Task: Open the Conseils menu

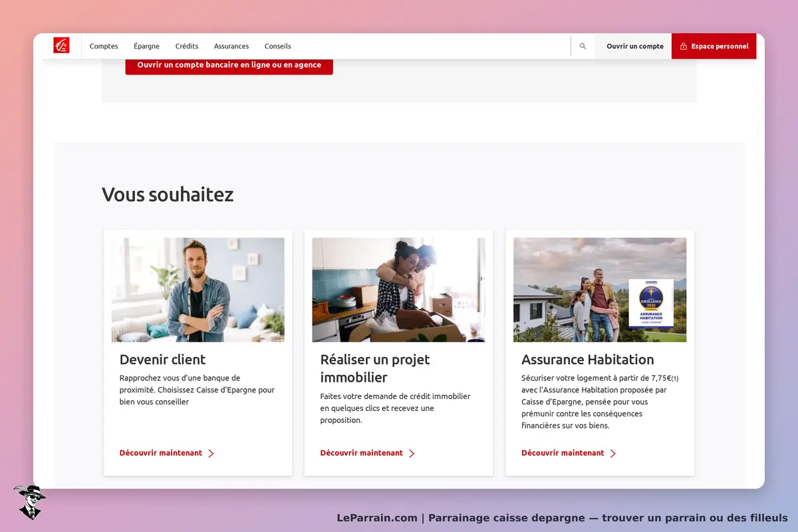Action: click(x=278, y=47)
